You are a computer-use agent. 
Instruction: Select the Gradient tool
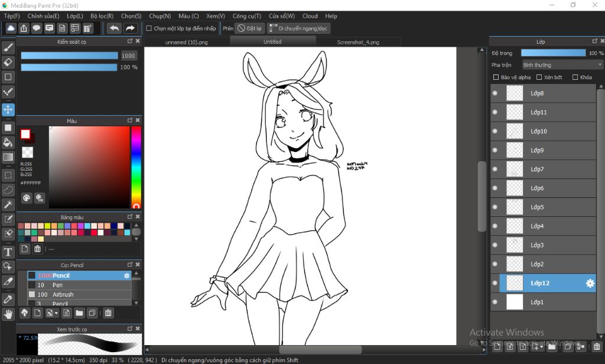(x=8, y=157)
